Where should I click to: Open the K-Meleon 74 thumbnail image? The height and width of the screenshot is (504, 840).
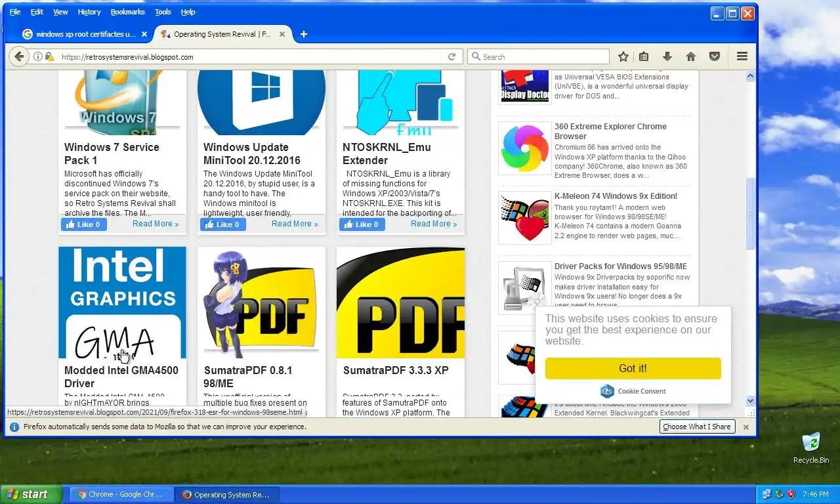[x=525, y=218]
